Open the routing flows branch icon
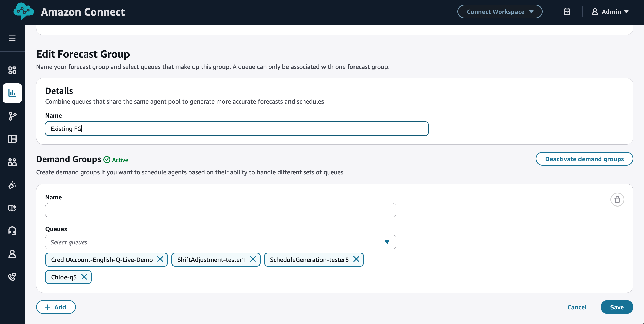Screen dimensions: 644x324 (12, 116)
